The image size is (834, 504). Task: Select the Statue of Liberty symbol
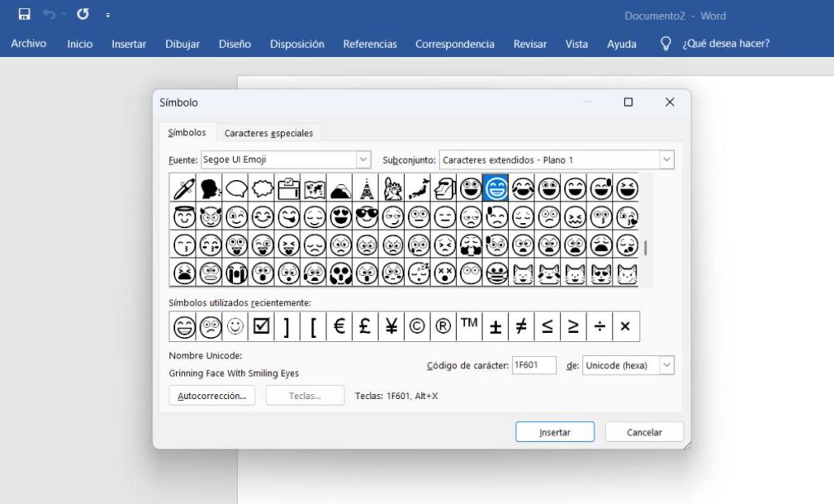tap(393, 187)
